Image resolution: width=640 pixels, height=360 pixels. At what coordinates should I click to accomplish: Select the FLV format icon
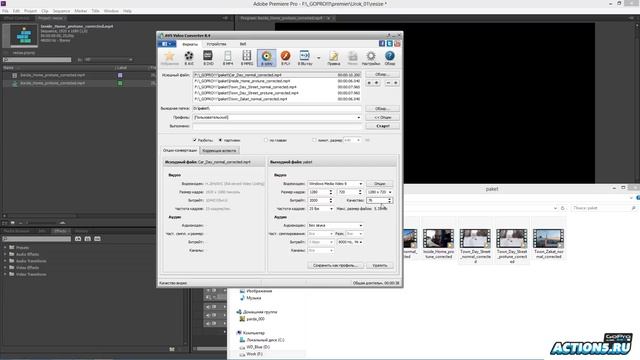285,58
